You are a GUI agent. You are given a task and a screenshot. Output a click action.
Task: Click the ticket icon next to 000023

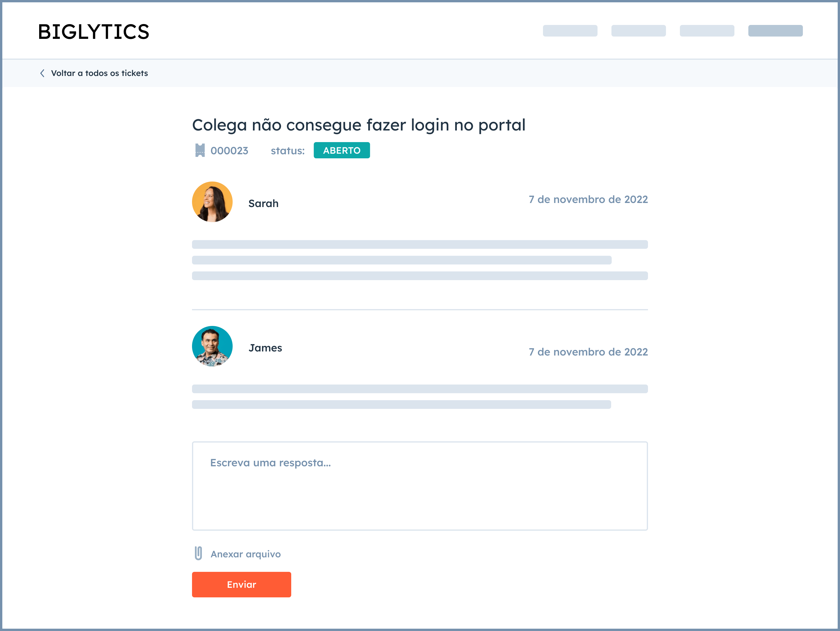(x=200, y=150)
